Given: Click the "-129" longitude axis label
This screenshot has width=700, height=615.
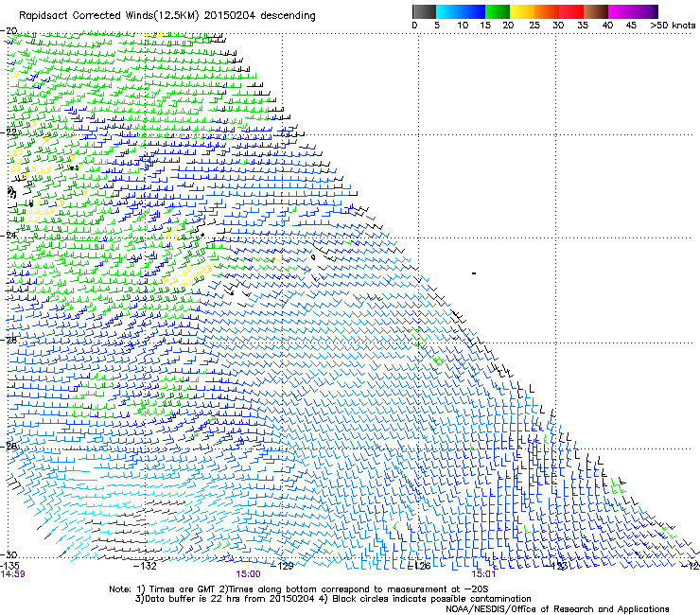Looking at the screenshot, I should point(282,566).
